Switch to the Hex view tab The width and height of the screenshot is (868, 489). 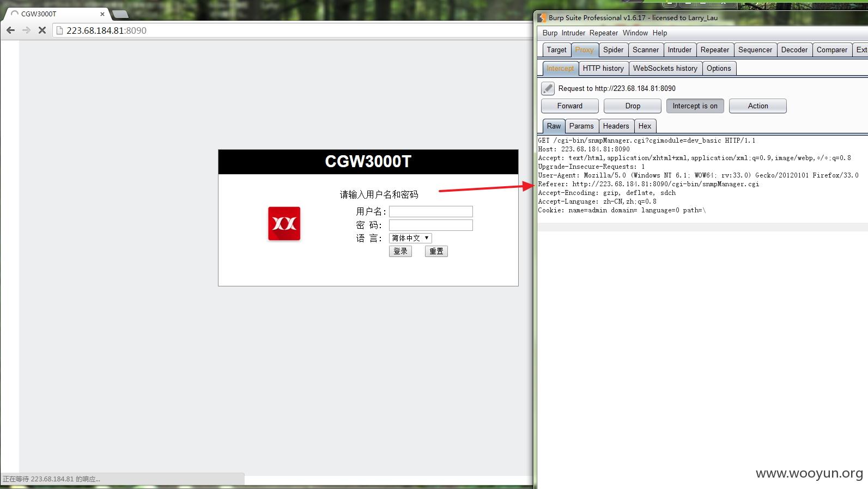coord(645,126)
